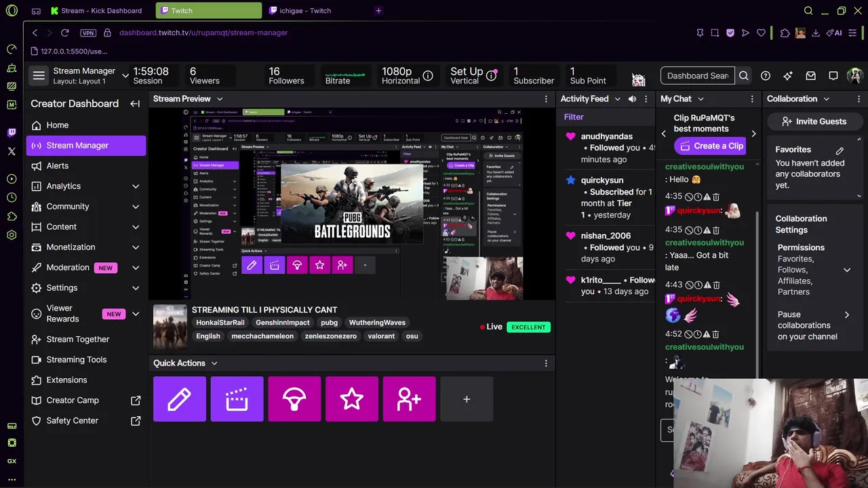Mute the Activity Feed sound
This screenshot has height=488, width=868.
632,99
